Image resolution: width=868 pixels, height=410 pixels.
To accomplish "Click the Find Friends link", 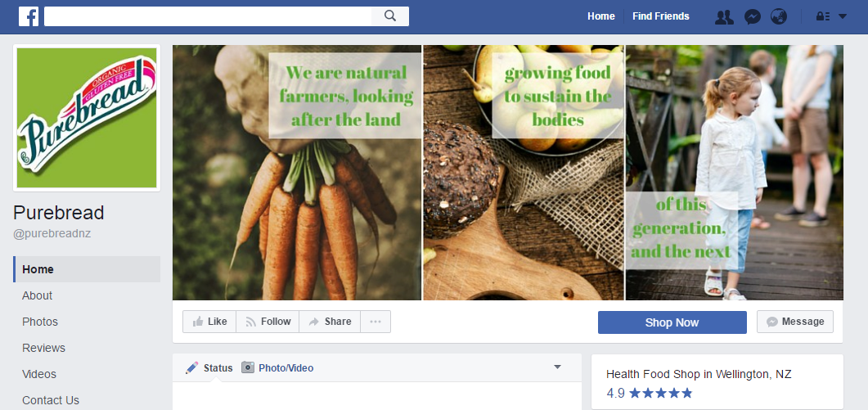I will point(661,16).
